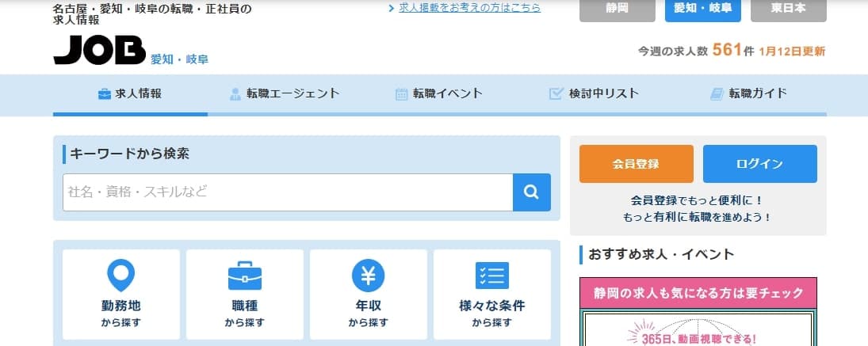The width and height of the screenshot is (868, 346).
Task: Click the checklist icon for 様々な条件
Action: tap(492, 276)
